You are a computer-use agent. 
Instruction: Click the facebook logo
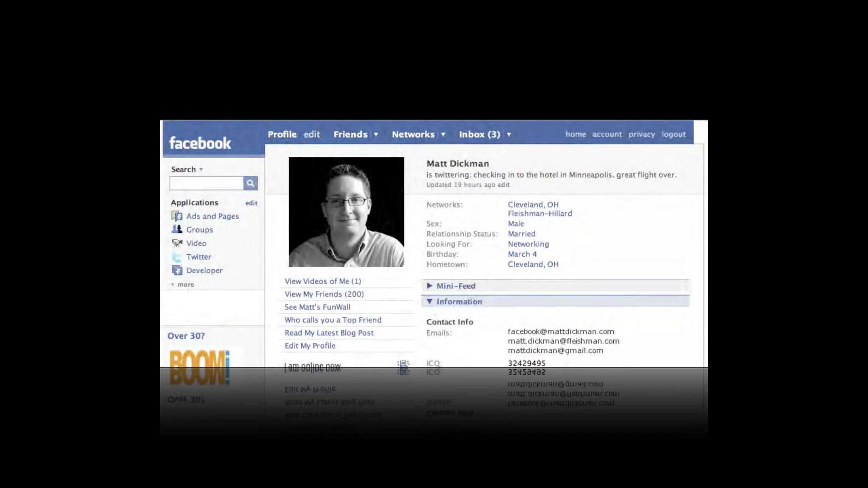[200, 143]
